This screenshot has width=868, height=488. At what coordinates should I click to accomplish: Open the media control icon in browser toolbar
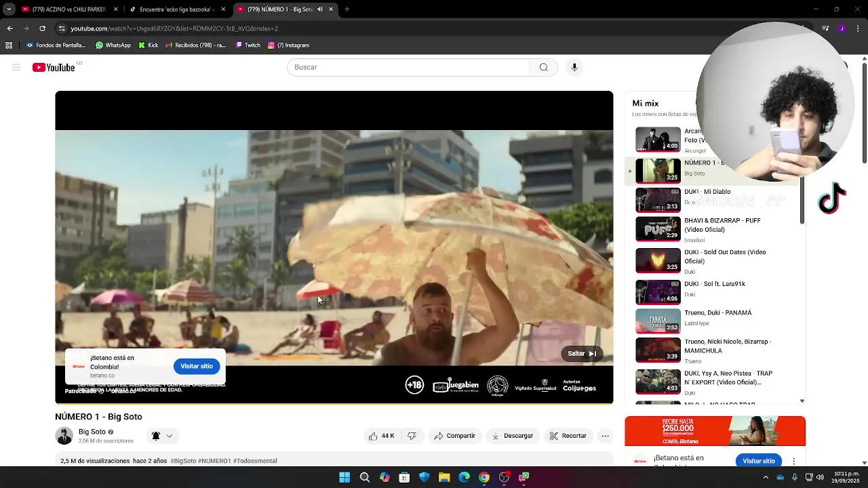tap(825, 28)
